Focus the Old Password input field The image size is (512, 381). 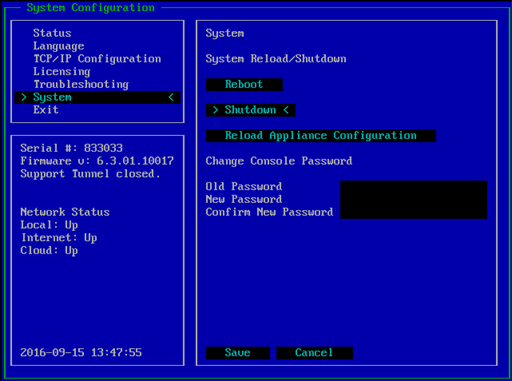click(x=414, y=187)
